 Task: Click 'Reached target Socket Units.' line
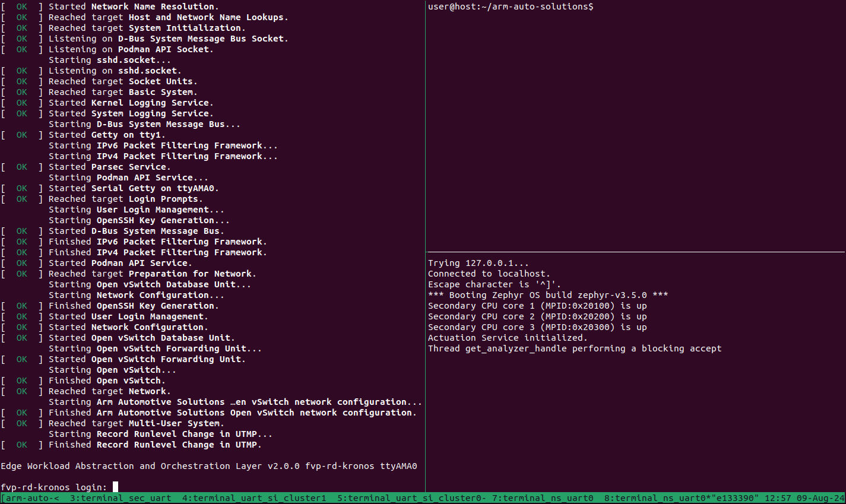coord(123,81)
